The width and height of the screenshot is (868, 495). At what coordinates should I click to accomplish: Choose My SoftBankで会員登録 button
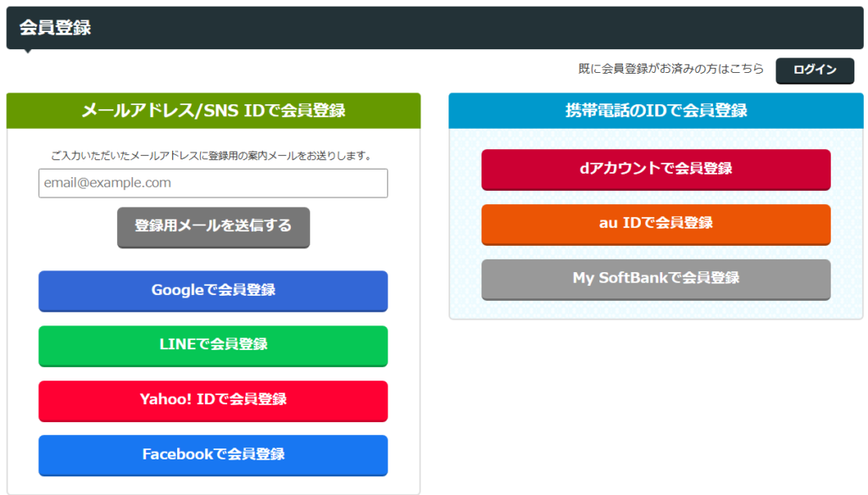coord(656,279)
